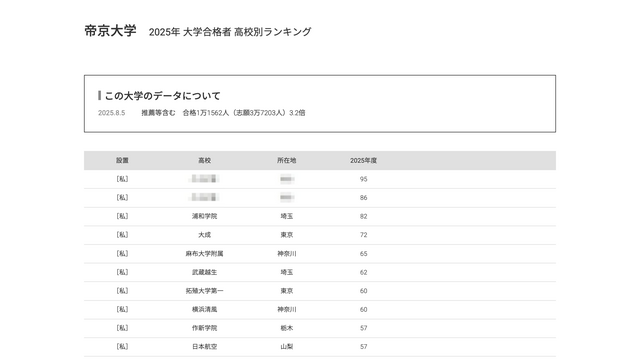Click [私] in the 浦和学院 row

122,216
